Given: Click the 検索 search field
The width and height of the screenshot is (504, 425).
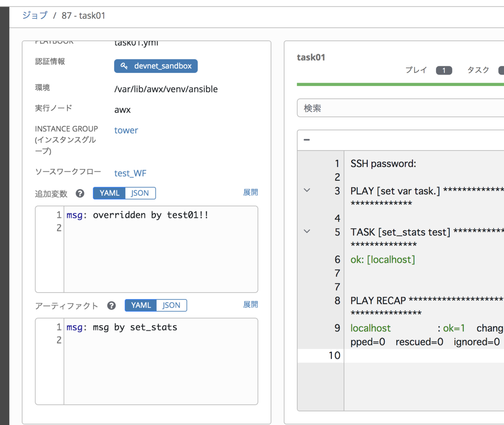Looking at the screenshot, I should pyautogui.click(x=400, y=108).
